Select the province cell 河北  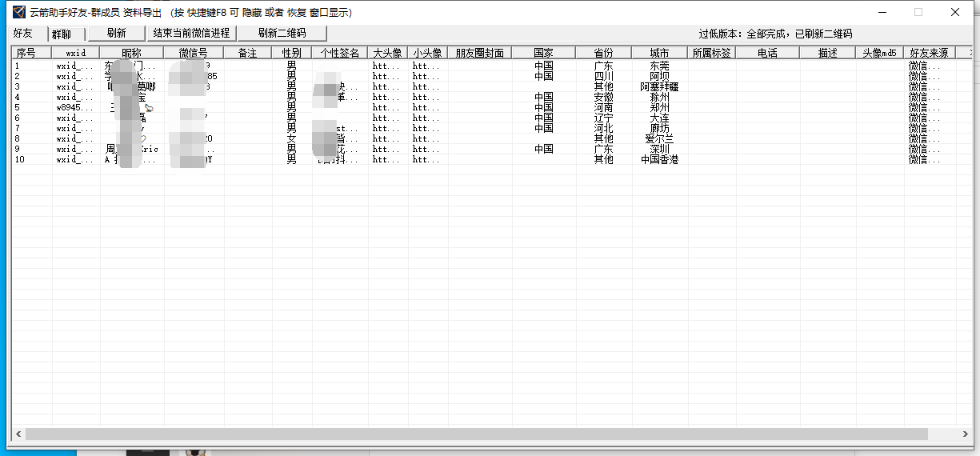point(604,128)
